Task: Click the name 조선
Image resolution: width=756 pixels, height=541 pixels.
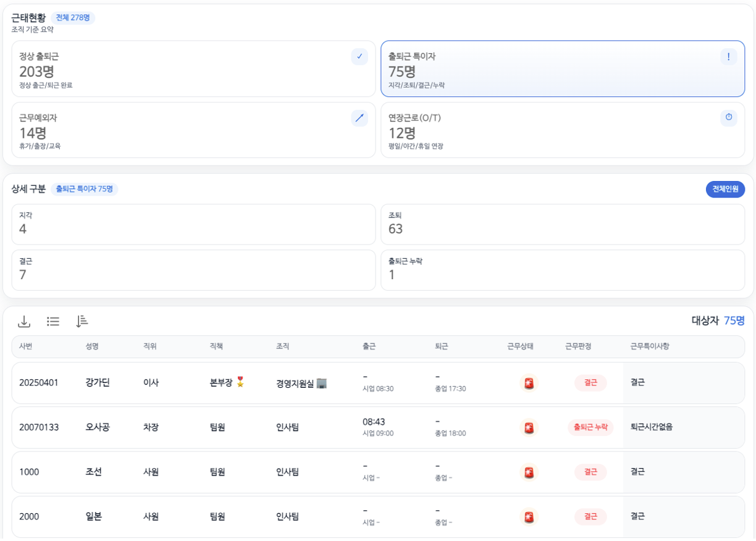Action: tap(94, 472)
